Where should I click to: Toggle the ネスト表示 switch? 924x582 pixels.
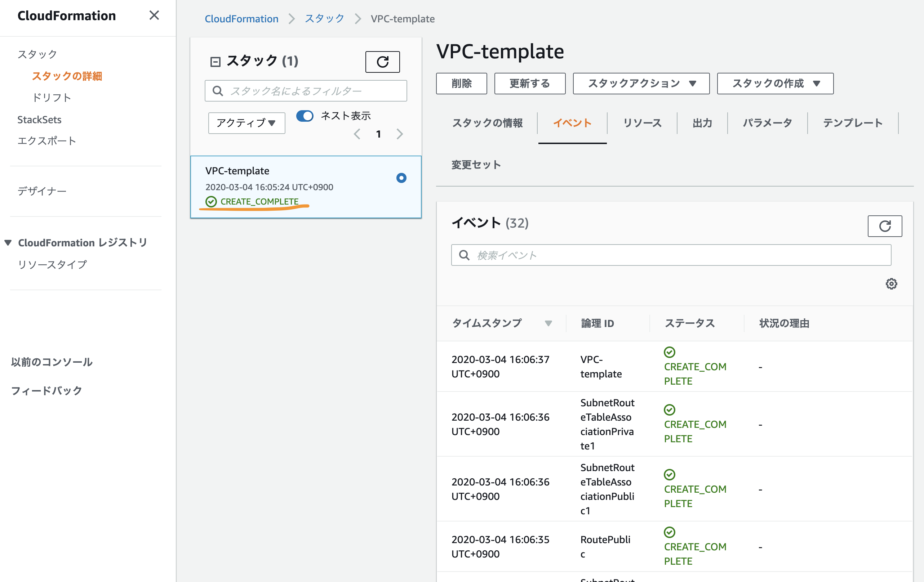305,116
